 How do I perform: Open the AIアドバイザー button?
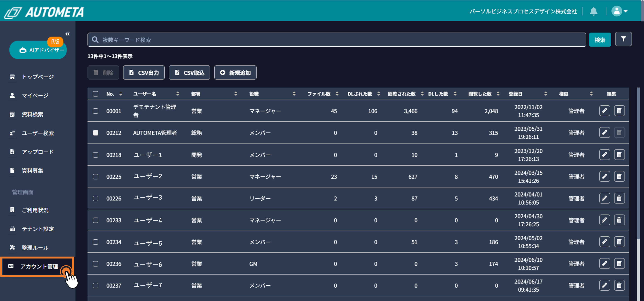[38, 50]
